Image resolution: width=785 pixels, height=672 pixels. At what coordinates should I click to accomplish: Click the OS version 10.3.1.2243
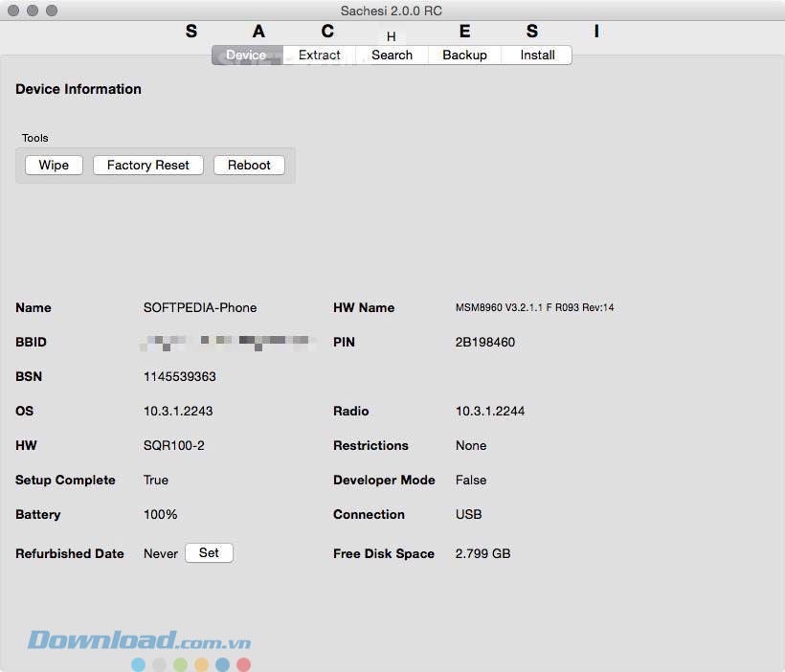tap(178, 412)
